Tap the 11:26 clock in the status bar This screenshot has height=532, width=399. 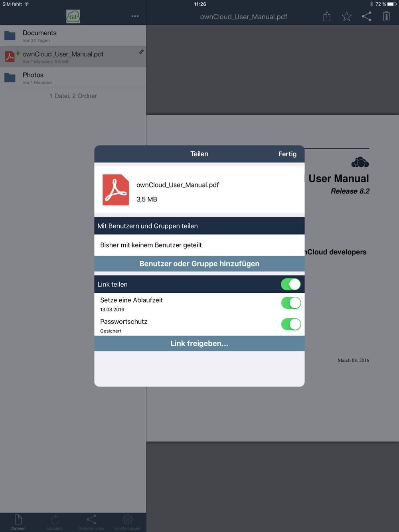pos(200,4)
